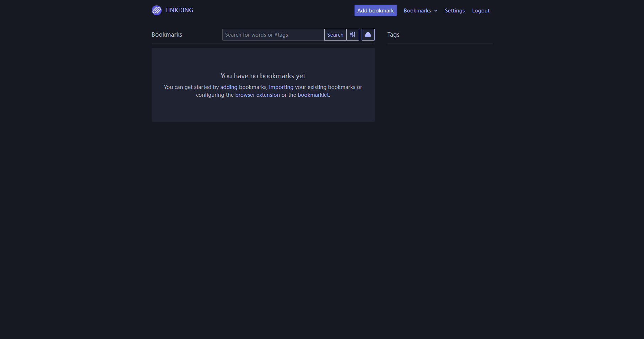
Task: Click the Bookmarks section heading
Action: 167,35
